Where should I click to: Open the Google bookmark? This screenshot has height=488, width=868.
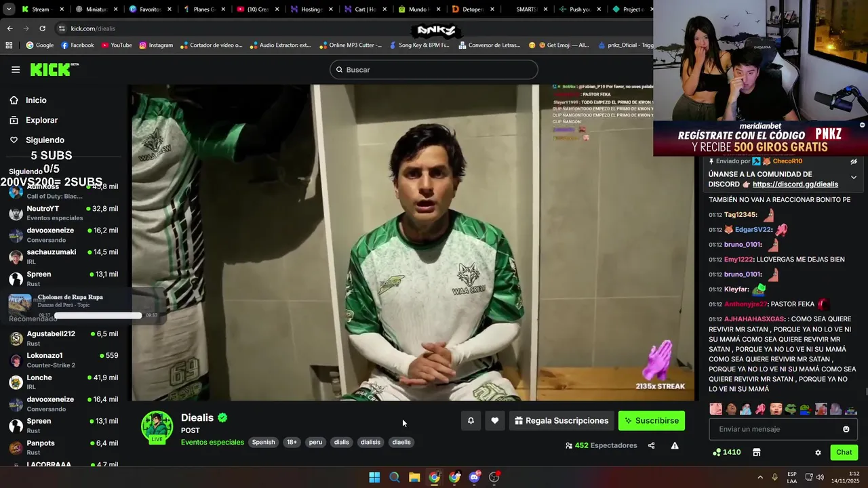point(40,45)
